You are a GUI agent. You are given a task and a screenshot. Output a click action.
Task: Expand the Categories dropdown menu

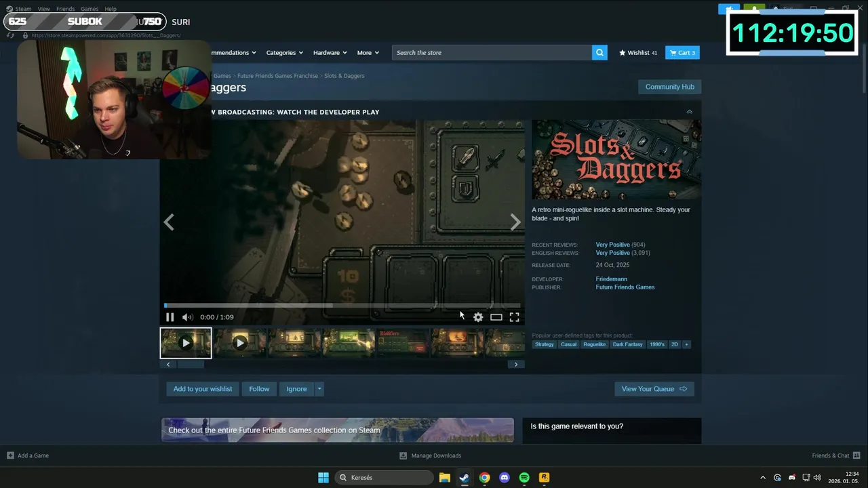click(x=285, y=53)
